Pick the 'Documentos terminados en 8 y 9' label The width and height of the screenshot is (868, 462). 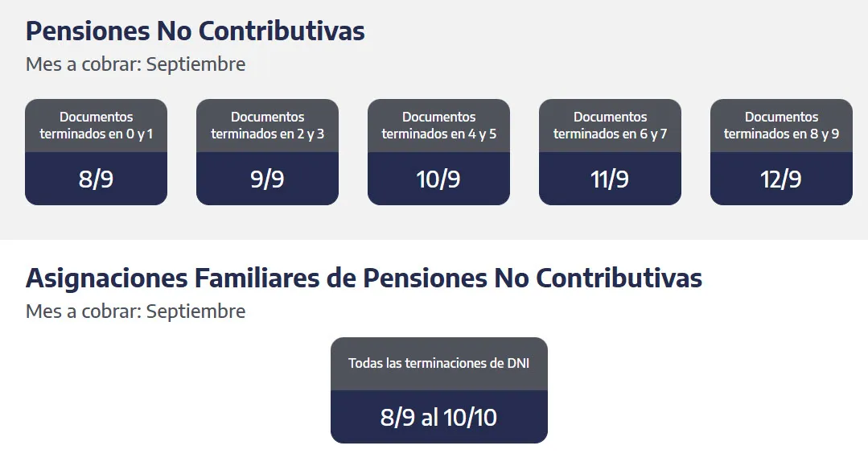(x=781, y=126)
